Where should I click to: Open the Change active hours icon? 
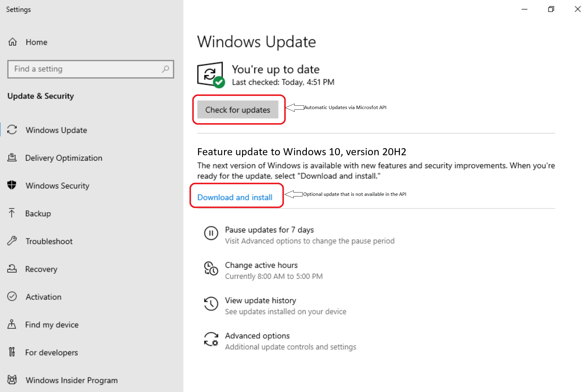pos(211,269)
